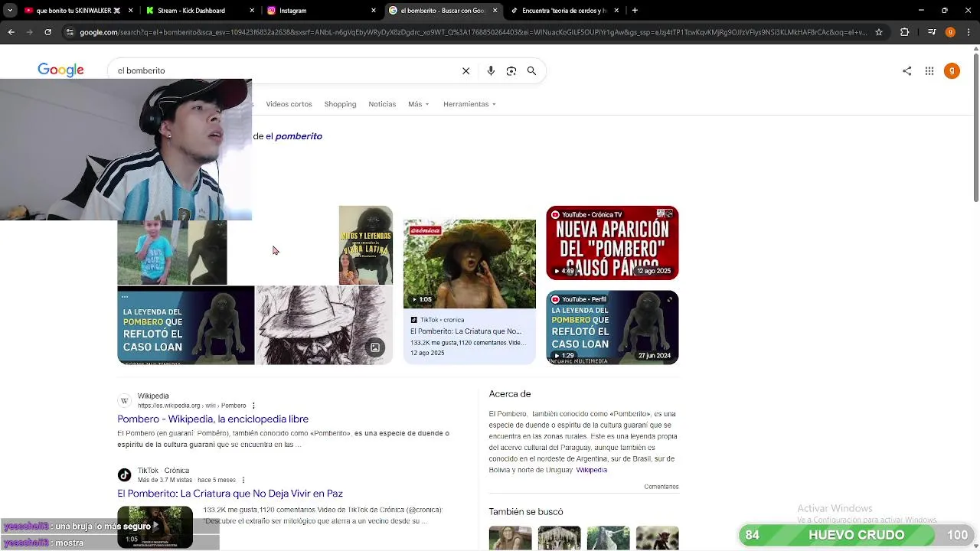Open second 'También se buscó' thumbnail
The image size is (980, 551).
tap(559, 538)
